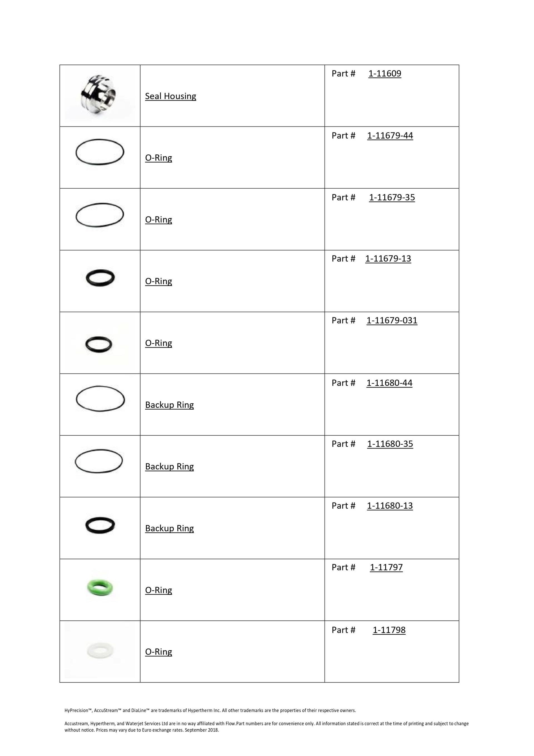Open part number 1-11680-35 link

pyautogui.click(x=390, y=444)
